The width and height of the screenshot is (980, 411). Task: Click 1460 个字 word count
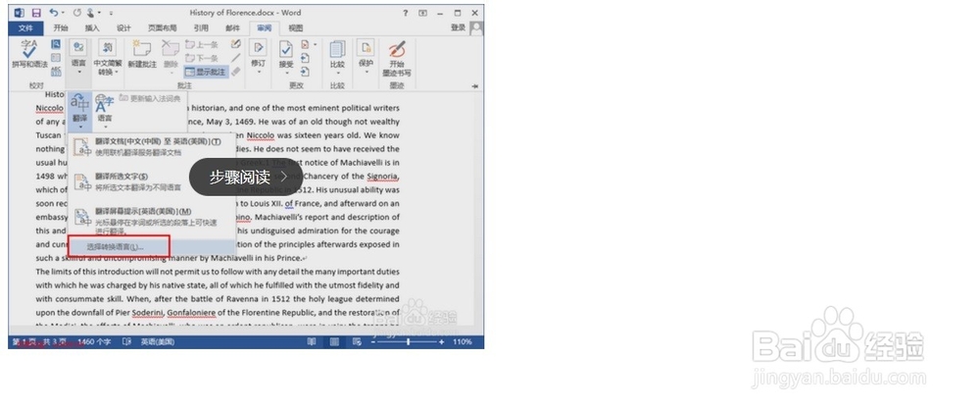(x=95, y=342)
